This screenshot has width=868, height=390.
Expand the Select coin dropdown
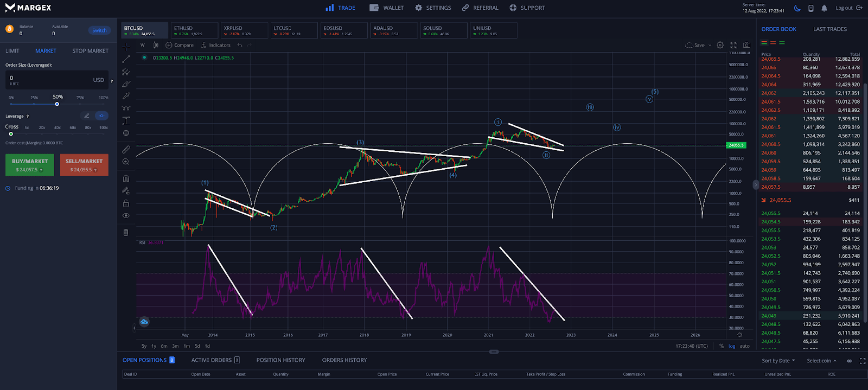[821, 361]
